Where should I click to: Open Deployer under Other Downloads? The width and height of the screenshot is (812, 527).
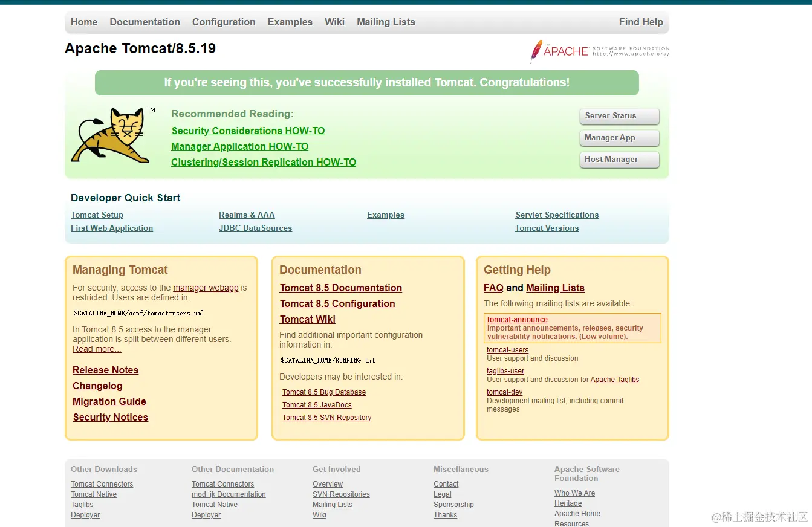(x=85, y=515)
